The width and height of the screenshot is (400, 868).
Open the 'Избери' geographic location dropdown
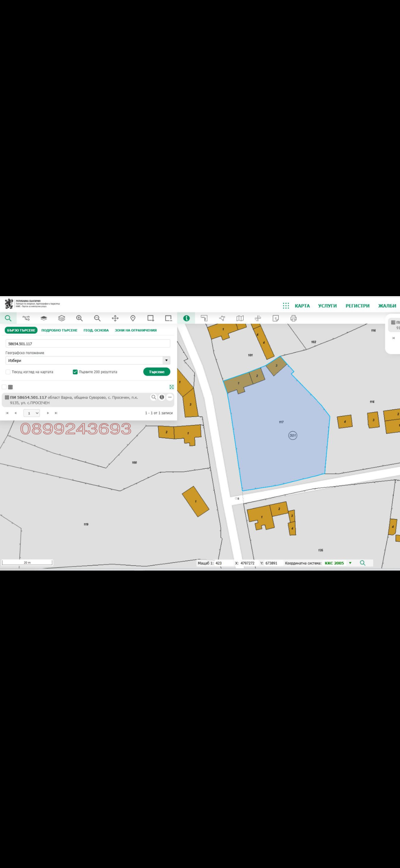click(x=88, y=360)
